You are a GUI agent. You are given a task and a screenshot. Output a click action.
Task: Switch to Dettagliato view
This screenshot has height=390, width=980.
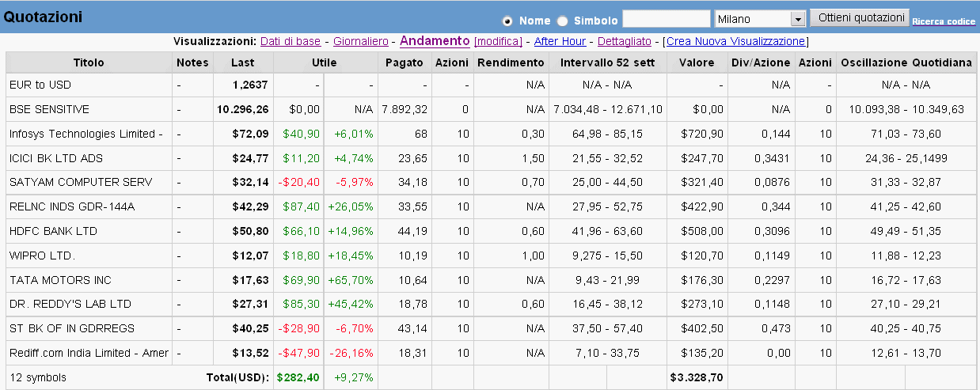click(625, 41)
